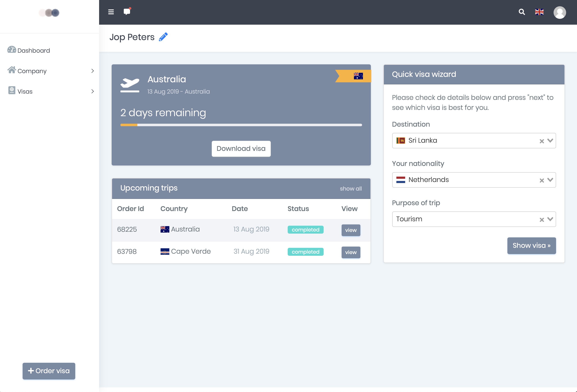Screen dimensions: 577x392
Task: Click show all upcoming trips link
Action: [x=351, y=188]
